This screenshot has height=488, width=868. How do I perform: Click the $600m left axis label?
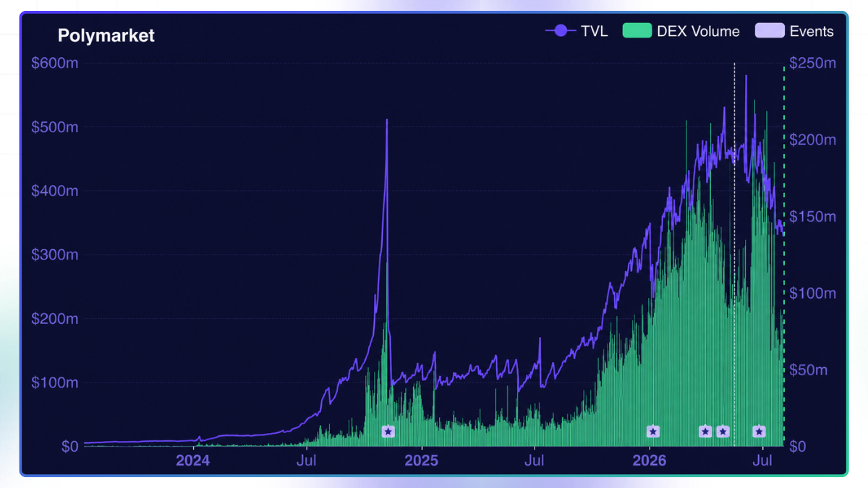click(x=55, y=63)
